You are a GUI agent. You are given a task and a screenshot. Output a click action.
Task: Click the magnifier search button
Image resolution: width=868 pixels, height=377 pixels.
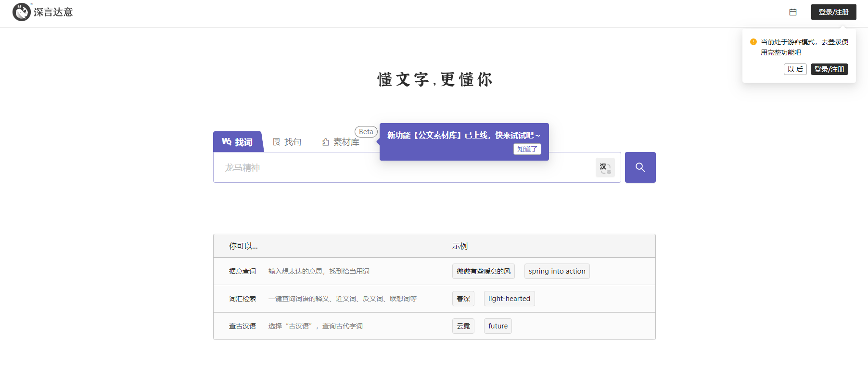click(x=640, y=167)
